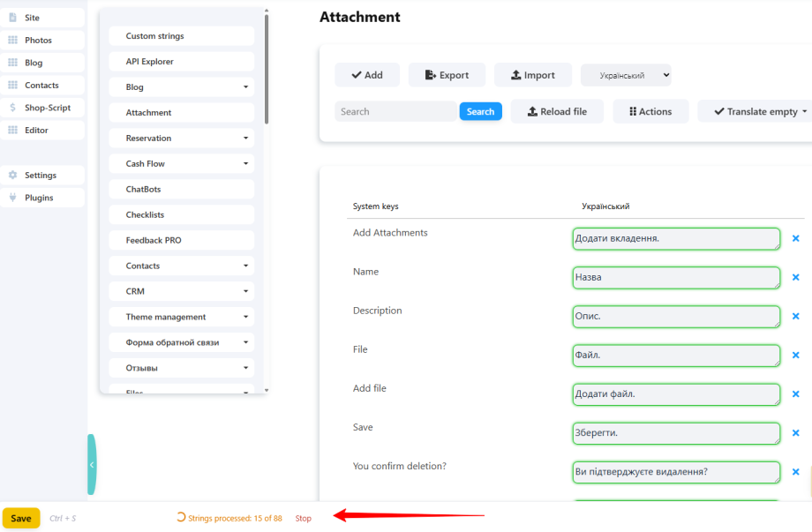This screenshot has height=532, width=812.
Task: Remove the 'Name' translation with its X icon
Action: coord(796,277)
